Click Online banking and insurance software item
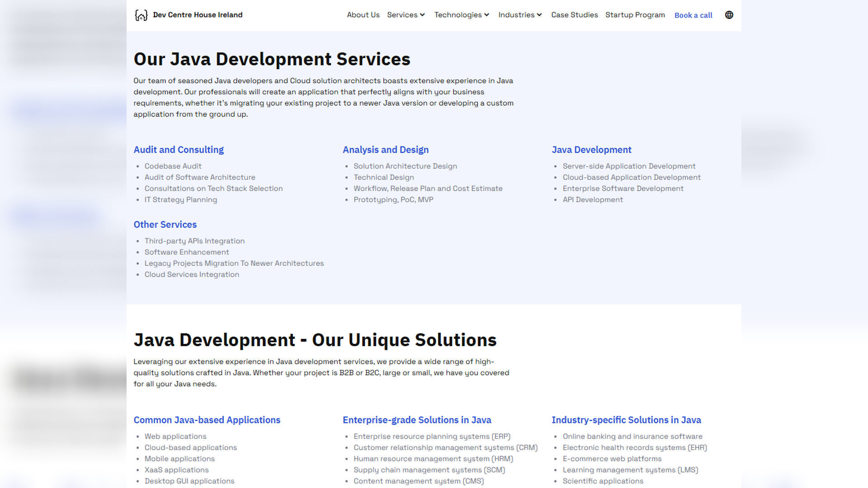The width and height of the screenshot is (868, 488). point(632,436)
